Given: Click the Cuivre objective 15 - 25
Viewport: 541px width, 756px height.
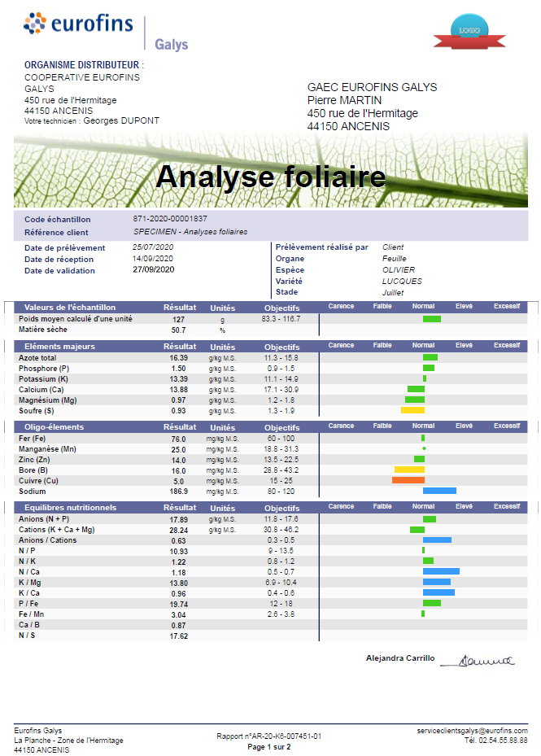Looking at the screenshot, I should (x=281, y=481).
